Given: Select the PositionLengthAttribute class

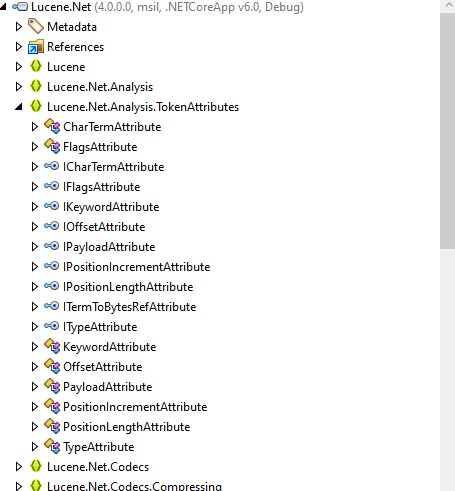Looking at the screenshot, I should (x=127, y=427).
